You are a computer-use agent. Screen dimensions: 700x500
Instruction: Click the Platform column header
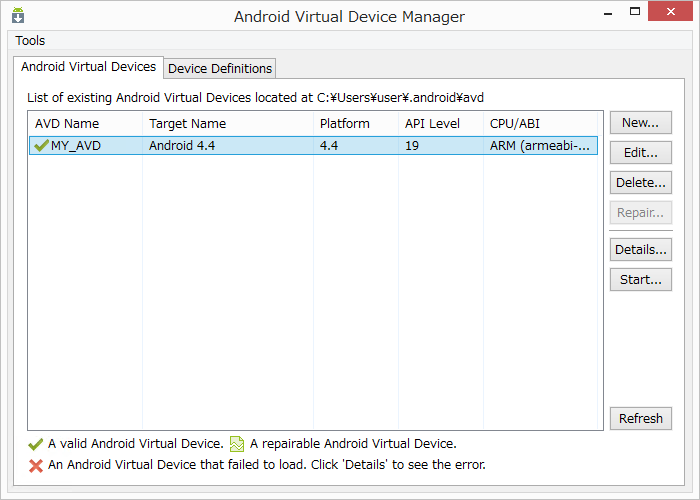pyautogui.click(x=356, y=124)
